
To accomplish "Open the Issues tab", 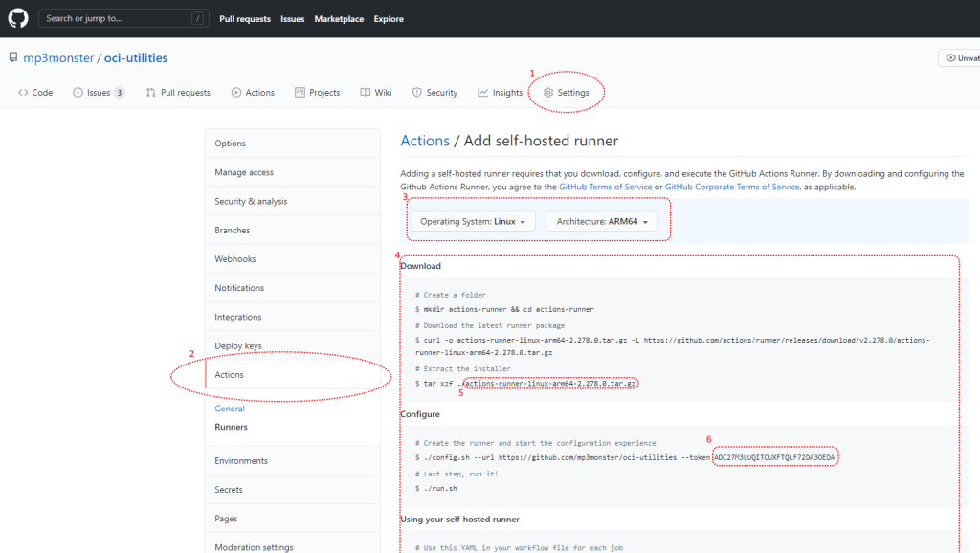I will click(99, 93).
